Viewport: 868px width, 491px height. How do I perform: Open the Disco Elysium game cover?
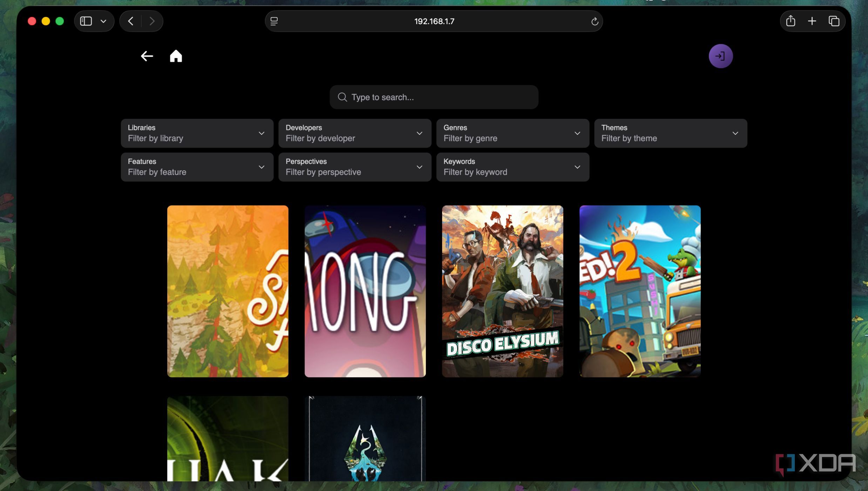502,291
